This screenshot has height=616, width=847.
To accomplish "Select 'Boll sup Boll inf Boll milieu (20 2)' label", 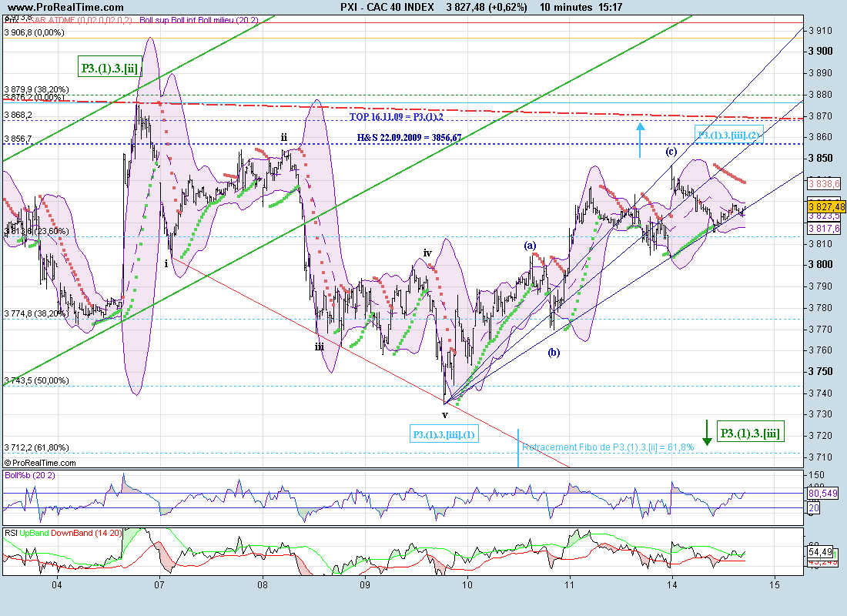I will tap(199, 20).
